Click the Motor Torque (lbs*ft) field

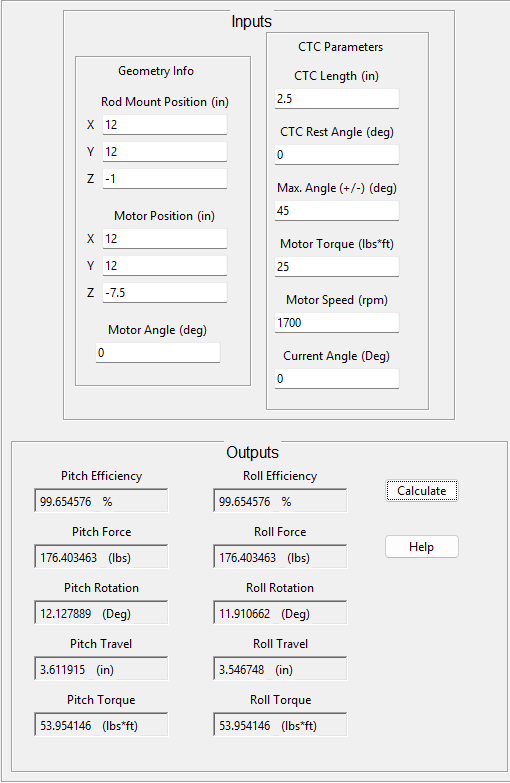point(337,267)
